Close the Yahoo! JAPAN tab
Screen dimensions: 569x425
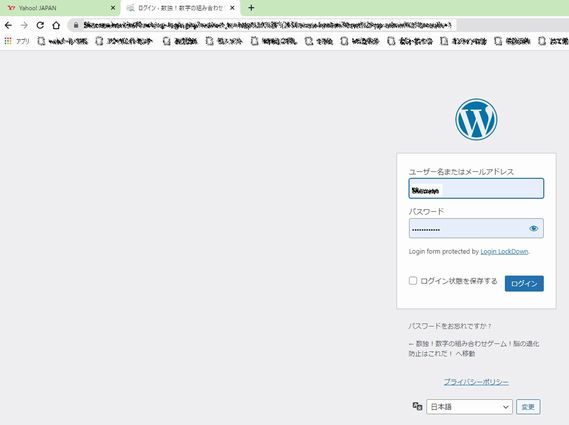[x=113, y=8]
